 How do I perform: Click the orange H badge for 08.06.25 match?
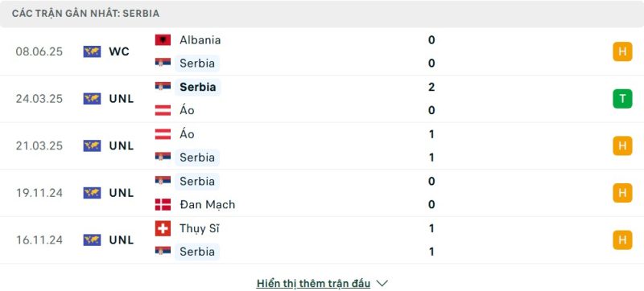click(x=622, y=51)
